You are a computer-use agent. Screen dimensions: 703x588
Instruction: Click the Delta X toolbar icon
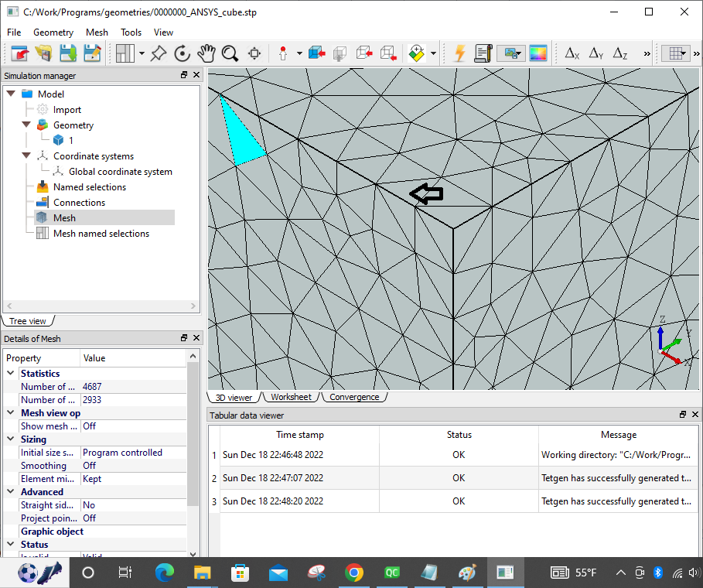572,53
